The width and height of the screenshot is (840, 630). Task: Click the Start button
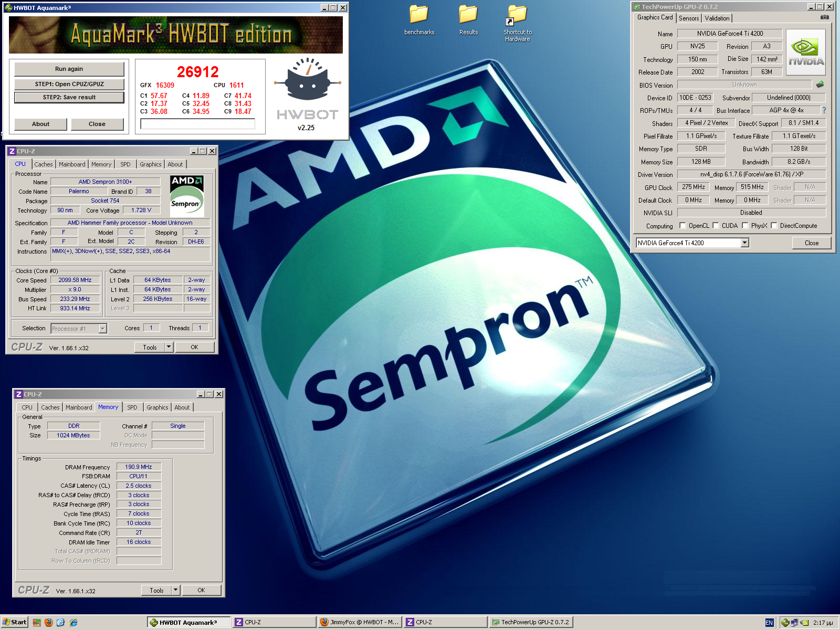click(x=14, y=622)
